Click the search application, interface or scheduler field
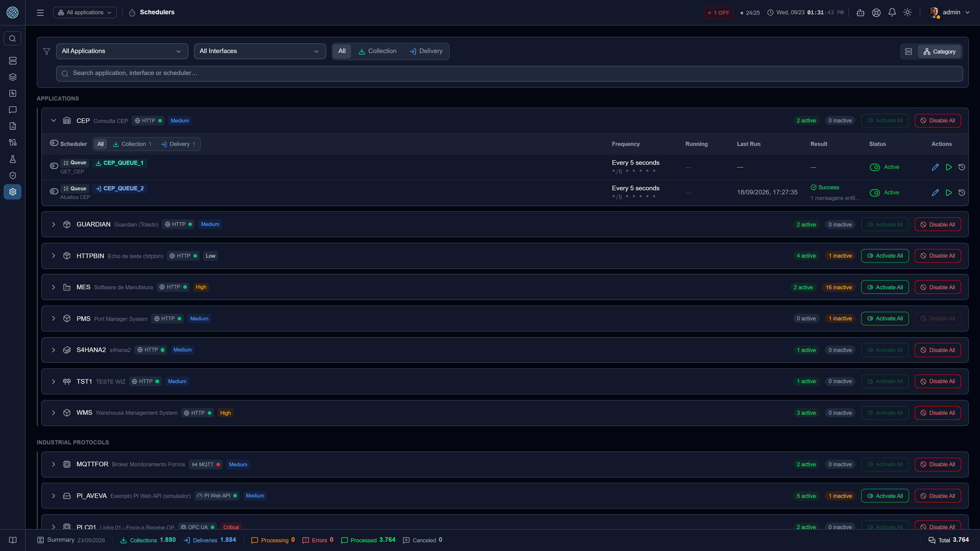This screenshot has width=980, height=551. coord(509,73)
